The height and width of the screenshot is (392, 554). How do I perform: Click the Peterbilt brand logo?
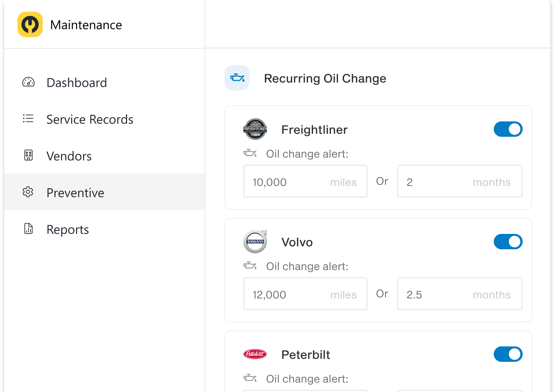pyautogui.click(x=255, y=354)
